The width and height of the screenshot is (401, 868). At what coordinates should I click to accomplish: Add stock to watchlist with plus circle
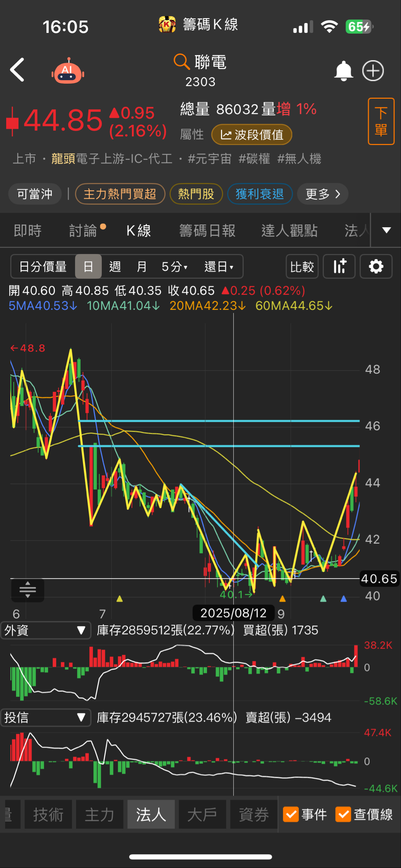point(373,71)
